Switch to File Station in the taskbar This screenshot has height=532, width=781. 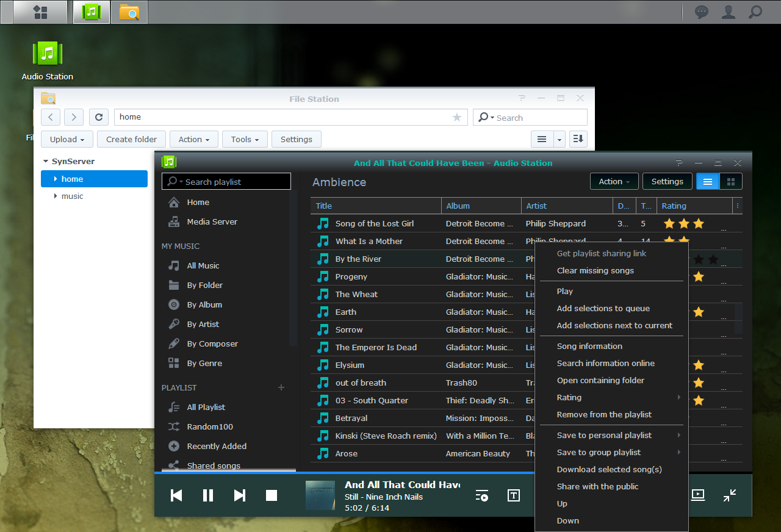coord(129,12)
